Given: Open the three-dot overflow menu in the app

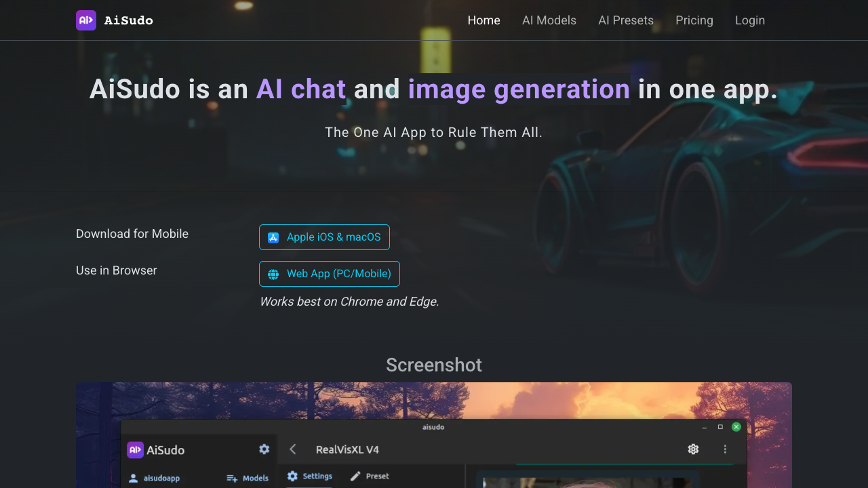Looking at the screenshot, I should coord(725,449).
